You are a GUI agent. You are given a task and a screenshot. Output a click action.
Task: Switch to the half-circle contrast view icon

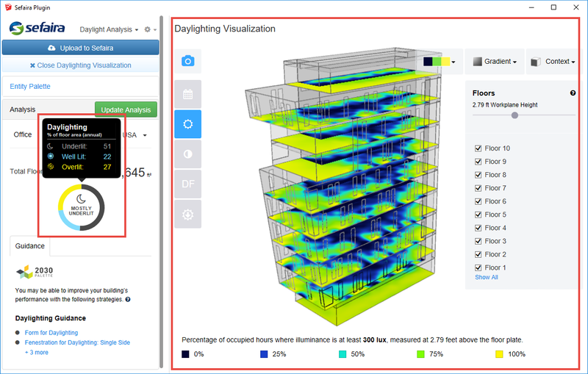click(x=187, y=155)
